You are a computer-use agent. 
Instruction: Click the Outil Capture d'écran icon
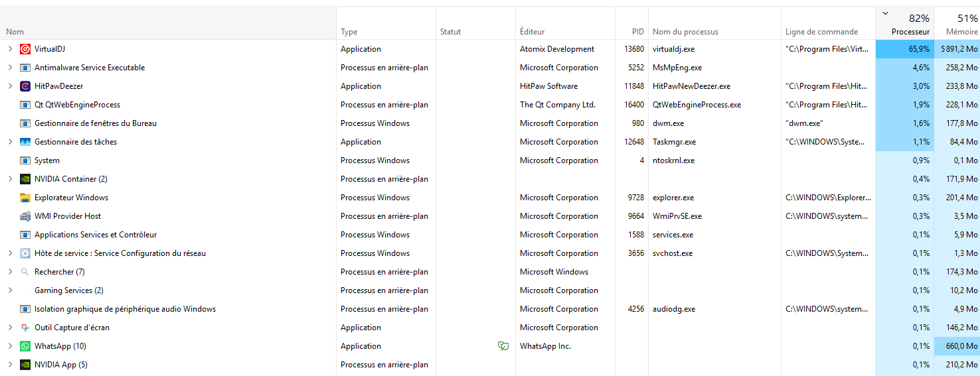tap(25, 328)
